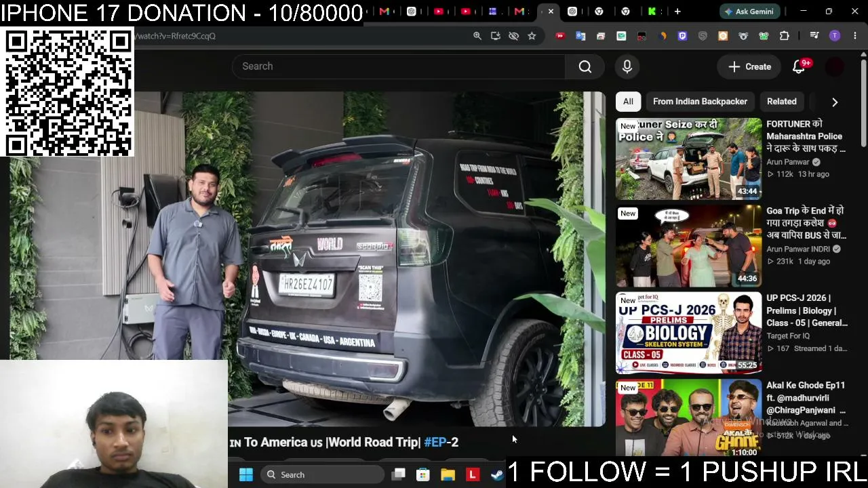Open the Windows Start menu
Viewport: 868px width, 488px height.
(x=246, y=474)
